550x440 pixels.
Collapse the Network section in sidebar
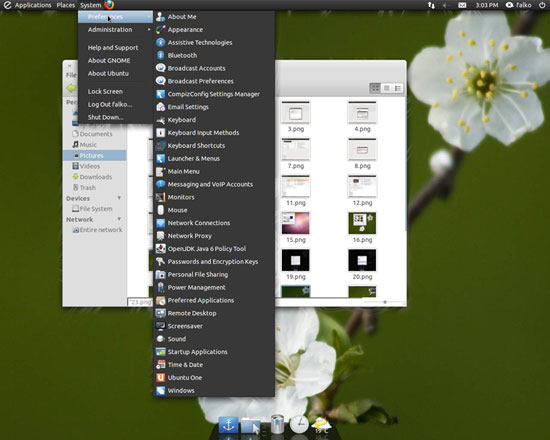pyautogui.click(x=119, y=219)
